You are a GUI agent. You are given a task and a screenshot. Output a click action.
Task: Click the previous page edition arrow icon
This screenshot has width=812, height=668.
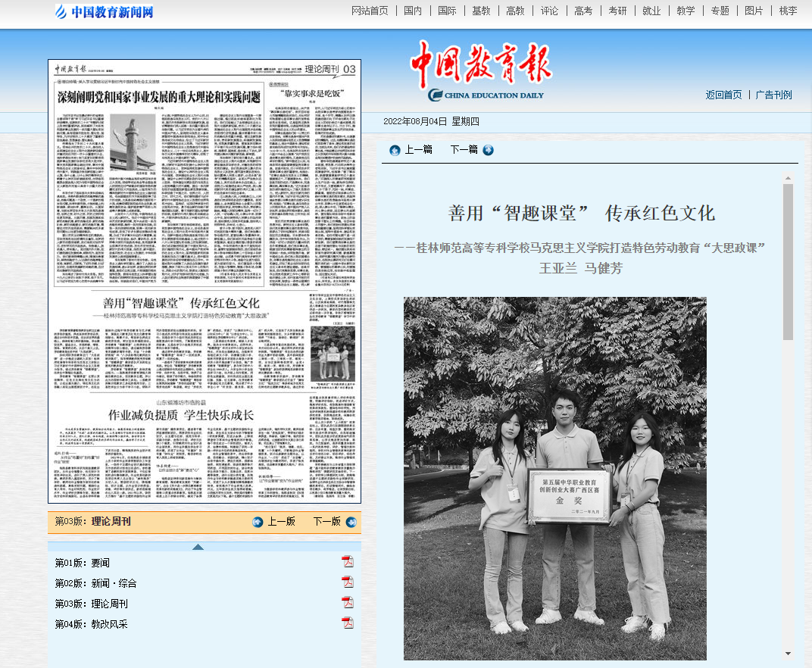coord(258,522)
